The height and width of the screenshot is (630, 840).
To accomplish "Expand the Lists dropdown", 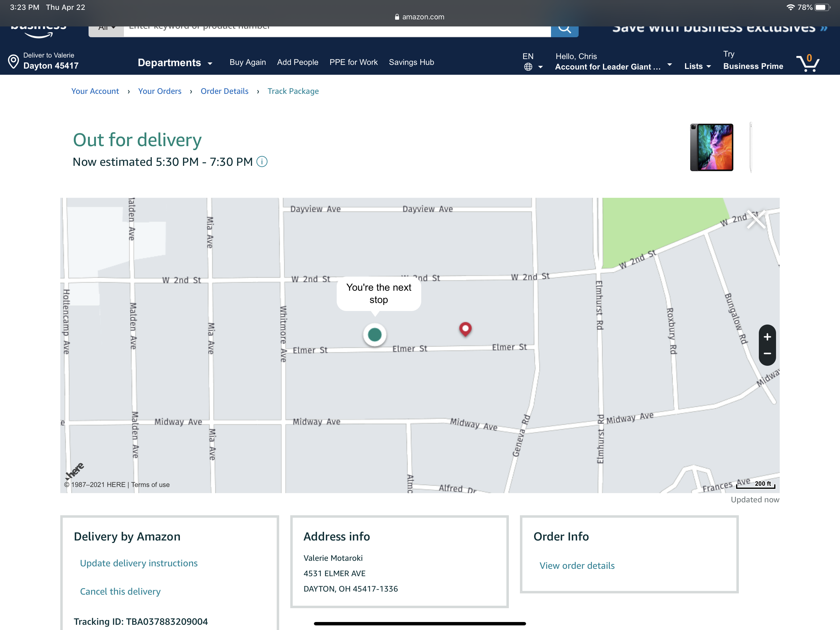I will click(x=697, y=66).
